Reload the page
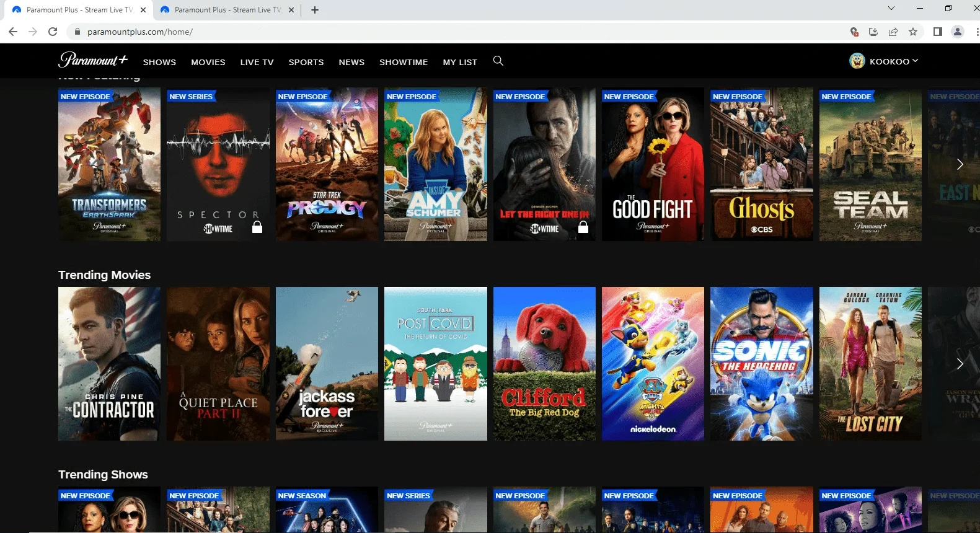The image size is (980, 533). [x=53, y=32]
